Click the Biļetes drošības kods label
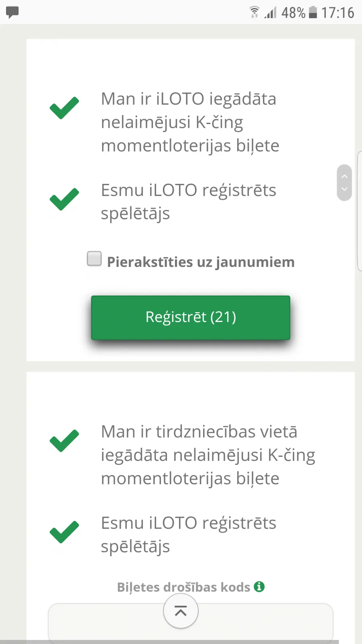The width and height of the screenshot is (362, 644). click(184, 587)
